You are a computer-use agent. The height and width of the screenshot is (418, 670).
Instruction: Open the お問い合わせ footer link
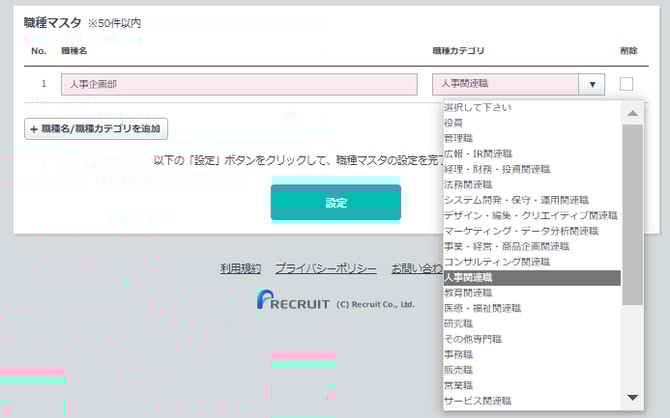(x=417, y=268)
